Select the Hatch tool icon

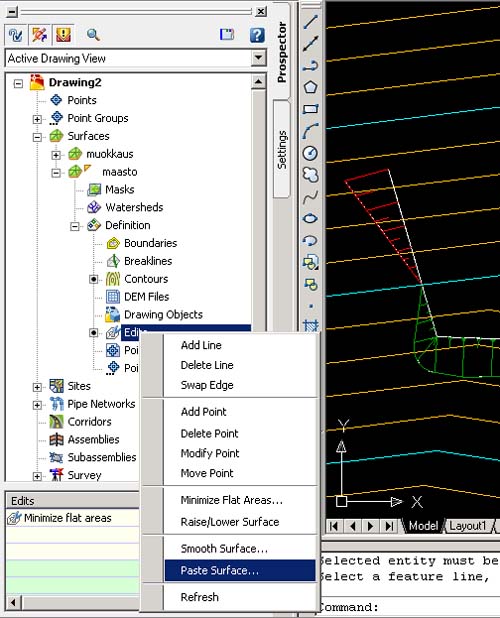[x=310, y=326]
